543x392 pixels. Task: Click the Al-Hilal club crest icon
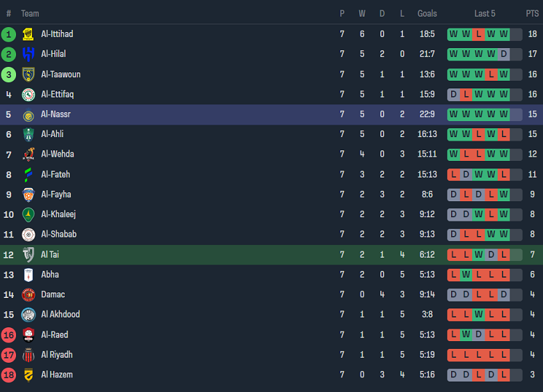(x=29, y=54)
